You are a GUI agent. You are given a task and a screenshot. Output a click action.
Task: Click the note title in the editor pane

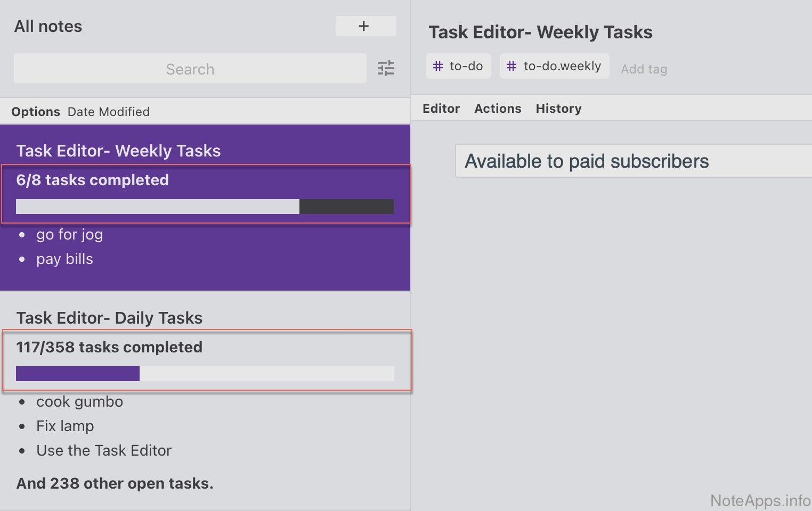540,32
